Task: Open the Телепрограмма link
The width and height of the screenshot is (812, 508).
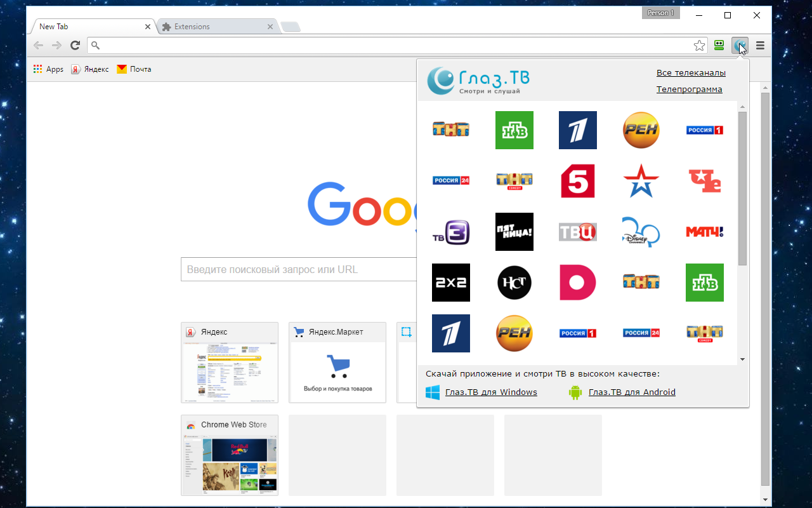Action: point(689,90)
